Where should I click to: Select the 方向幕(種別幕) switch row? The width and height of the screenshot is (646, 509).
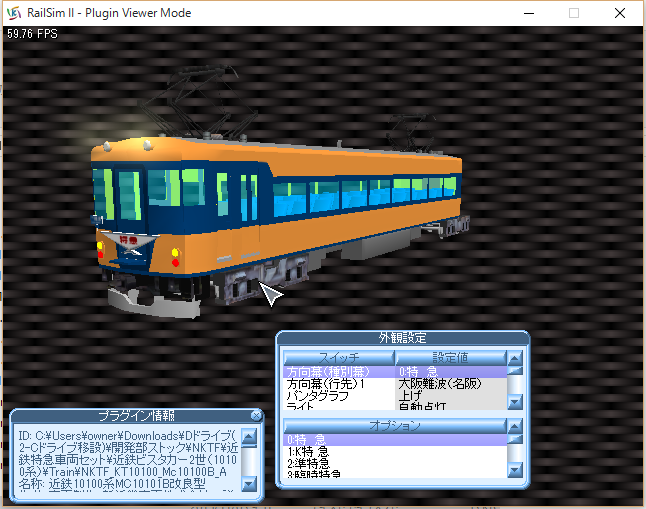click(339, 372)
